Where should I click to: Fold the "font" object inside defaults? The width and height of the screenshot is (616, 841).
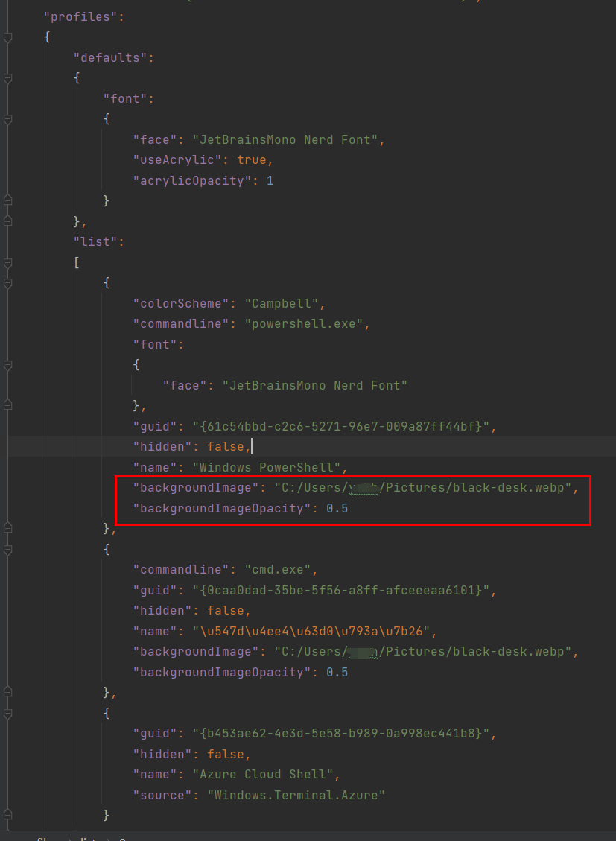(7, 119)
